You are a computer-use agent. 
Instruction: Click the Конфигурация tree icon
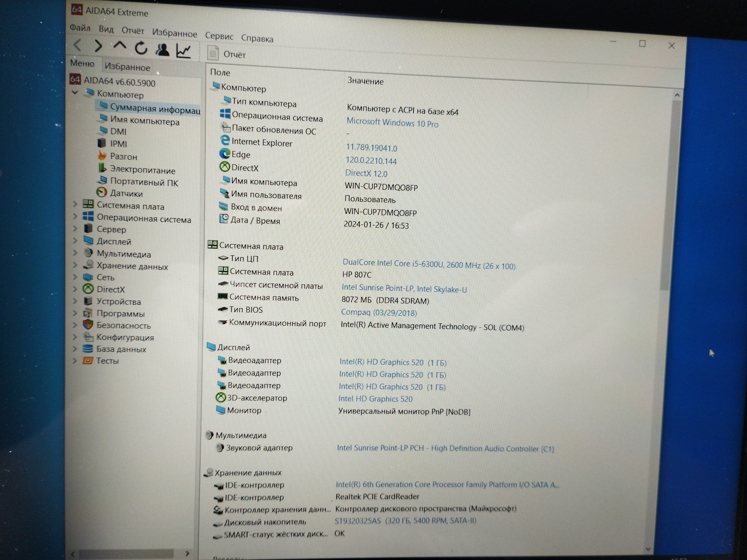88,337
